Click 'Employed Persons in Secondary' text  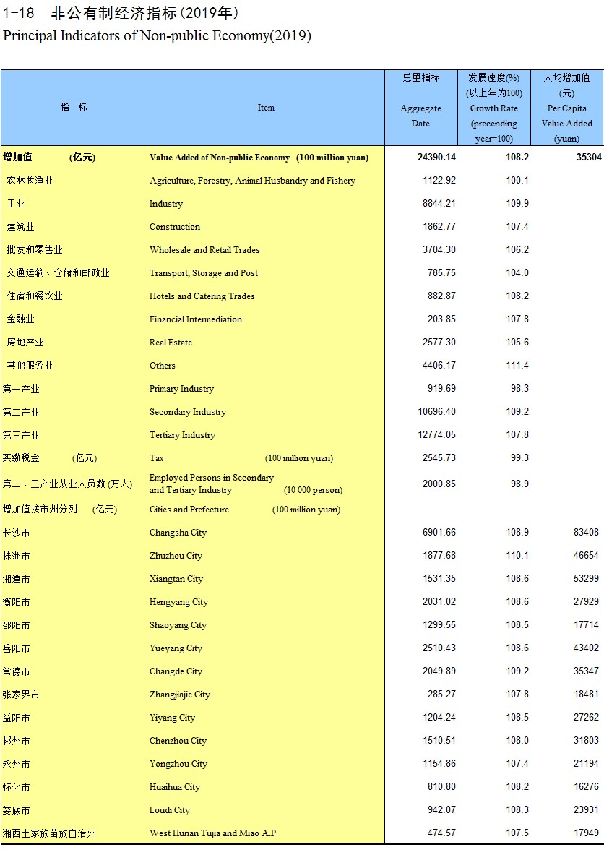[211, 478]
